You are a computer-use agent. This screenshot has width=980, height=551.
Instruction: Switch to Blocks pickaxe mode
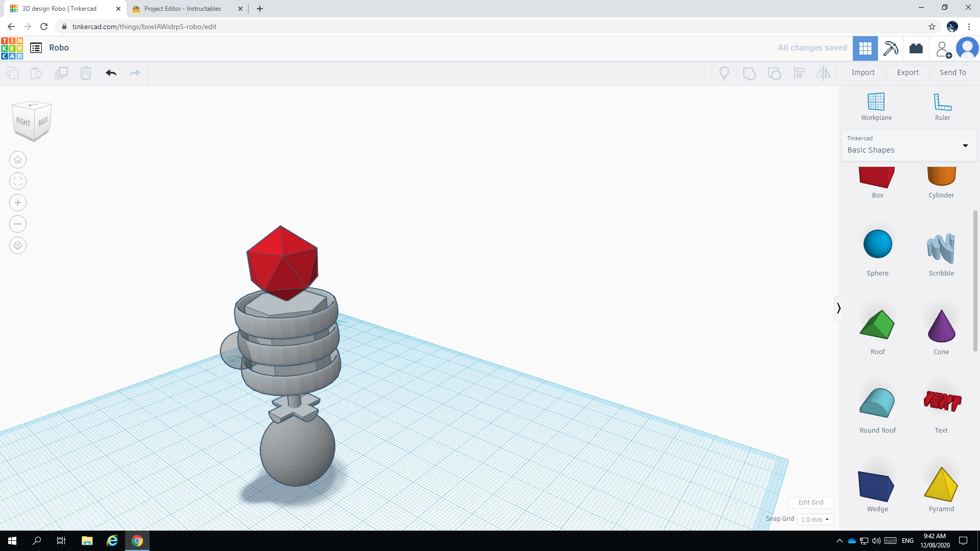[x=891, y=48]
